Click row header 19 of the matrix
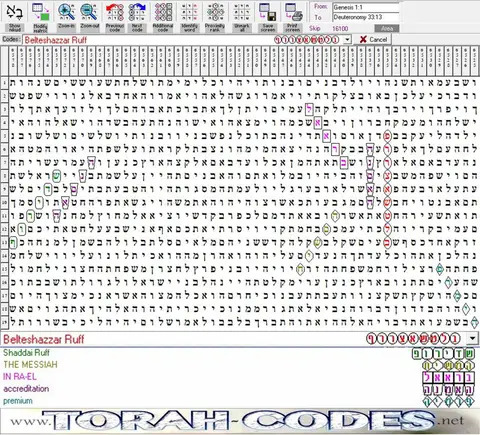Image resolution: width=480 pixels, height=435 pixels. 4,322
